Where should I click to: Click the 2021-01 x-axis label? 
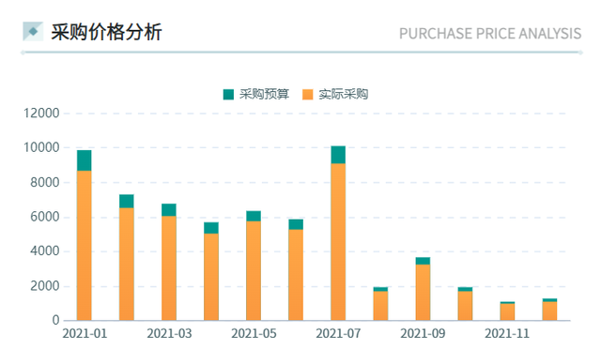pyautogui.click(x=85, y=333)
